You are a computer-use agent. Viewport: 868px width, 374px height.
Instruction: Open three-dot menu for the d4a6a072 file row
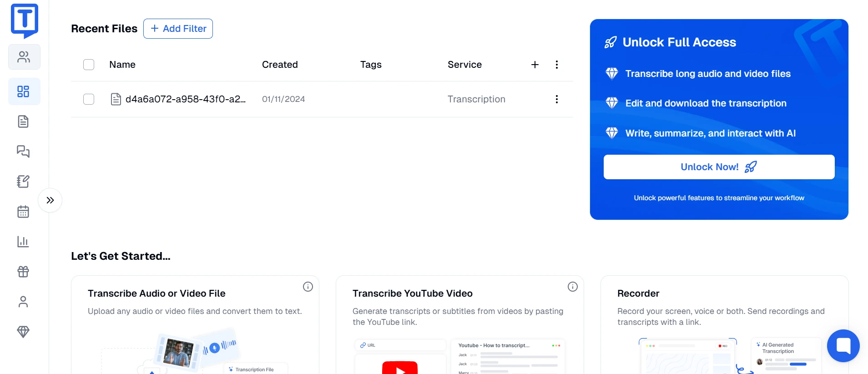click(x=556, y=99)
